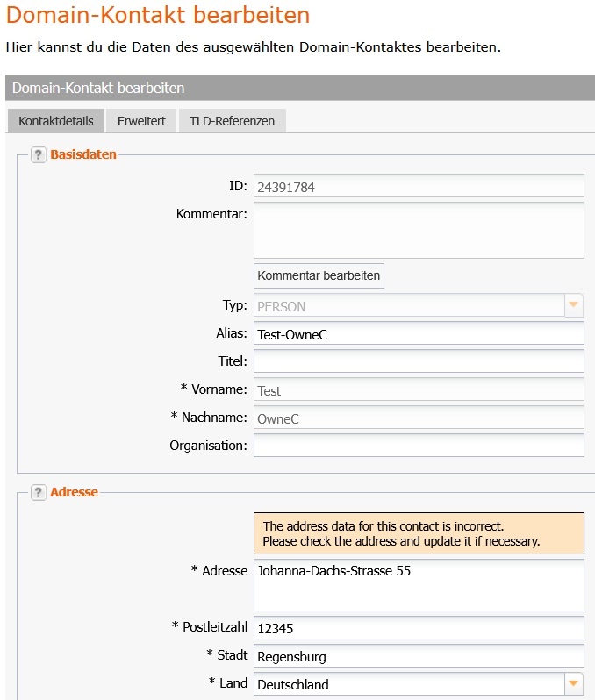This screenshot has height=700, width=595.
Task: Click the Adresse text area Johanna-Dachs-Strasse 55
Action: coord(419,585)
